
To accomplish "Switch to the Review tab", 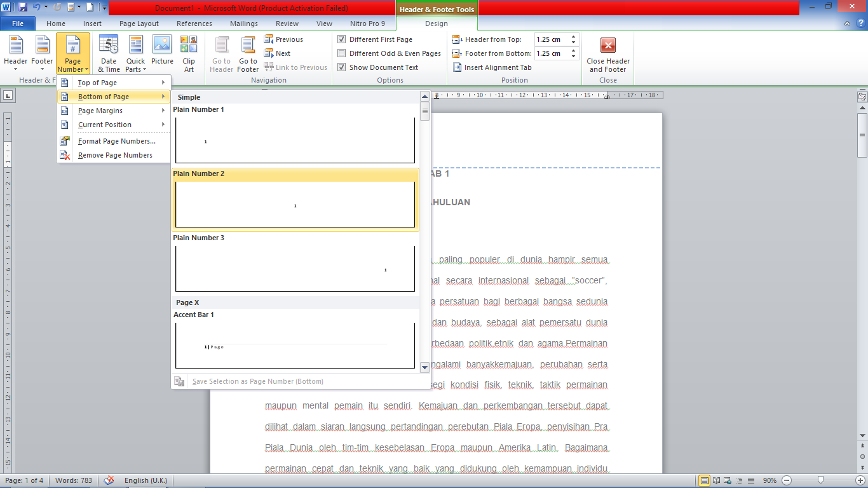I will (287, 24).
